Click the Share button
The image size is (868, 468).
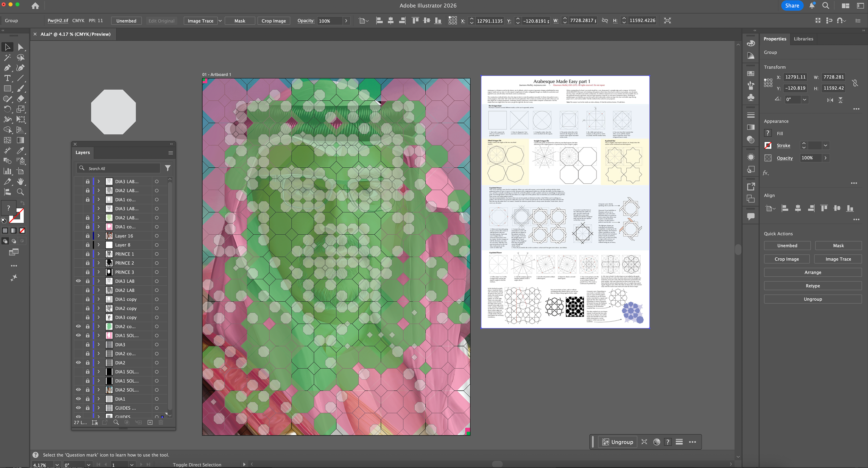[x=792, y=6]
